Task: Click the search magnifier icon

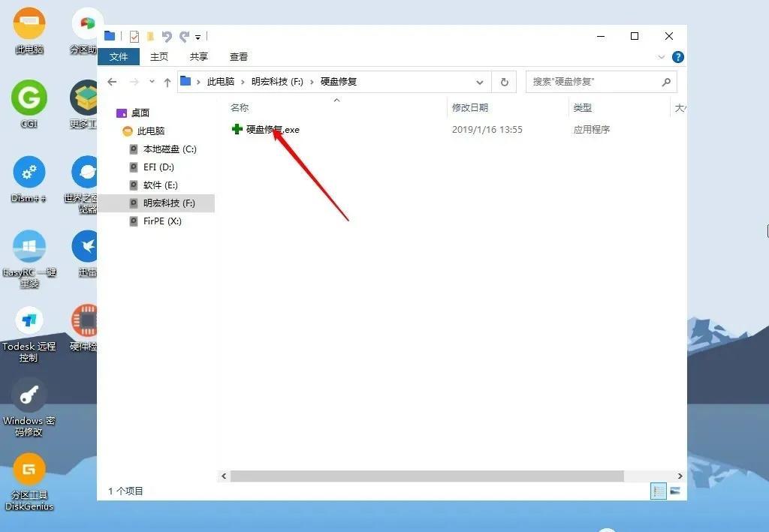Action: click(x=666, y=82)
